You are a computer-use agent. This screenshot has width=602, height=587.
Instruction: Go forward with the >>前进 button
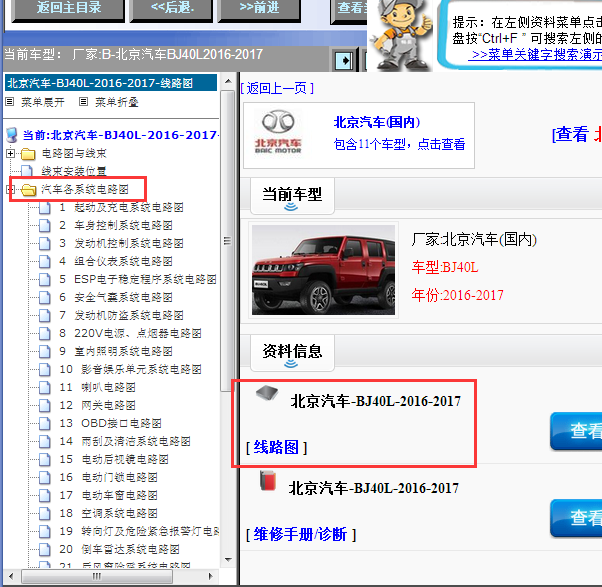coord(259,9)
